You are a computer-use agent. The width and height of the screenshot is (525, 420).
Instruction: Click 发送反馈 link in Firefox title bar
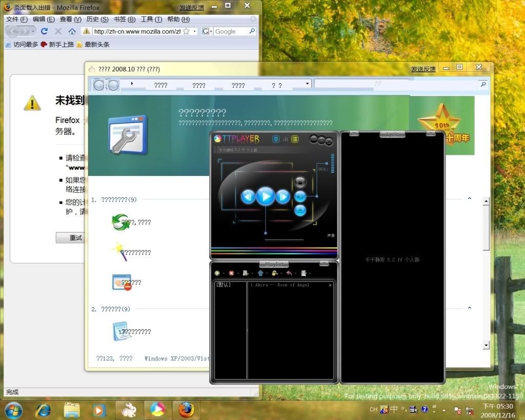[x=192, y=7]
